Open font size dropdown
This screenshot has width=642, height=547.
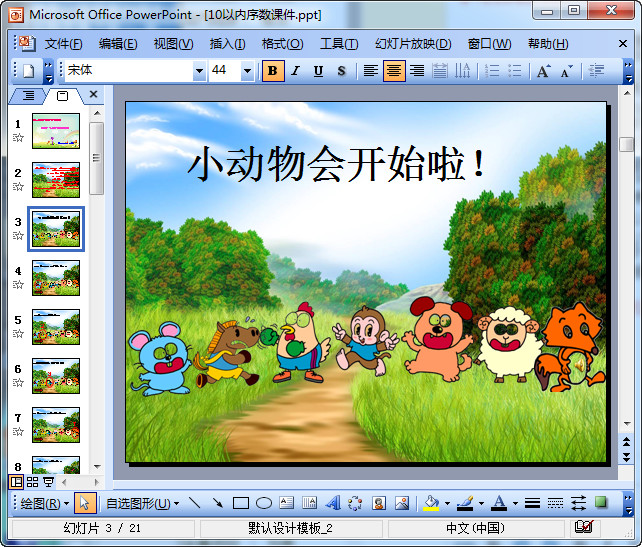pyautogui.click(x=247, y=71)
